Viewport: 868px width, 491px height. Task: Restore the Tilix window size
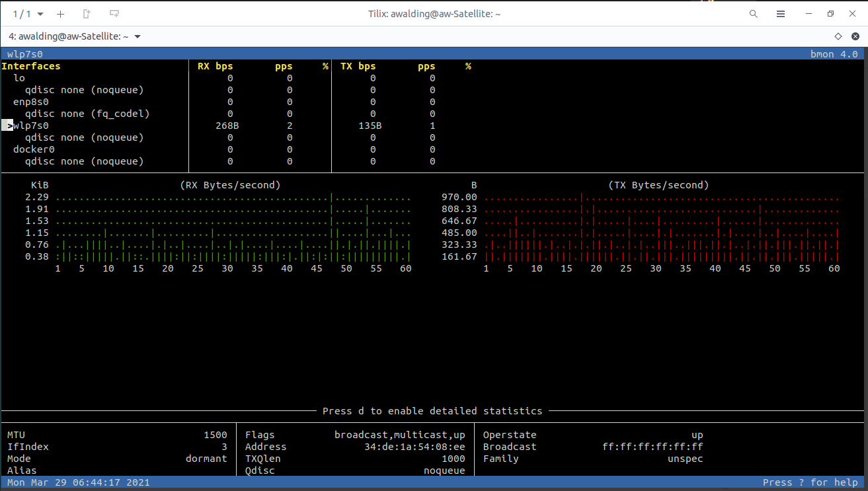(830, 14)
